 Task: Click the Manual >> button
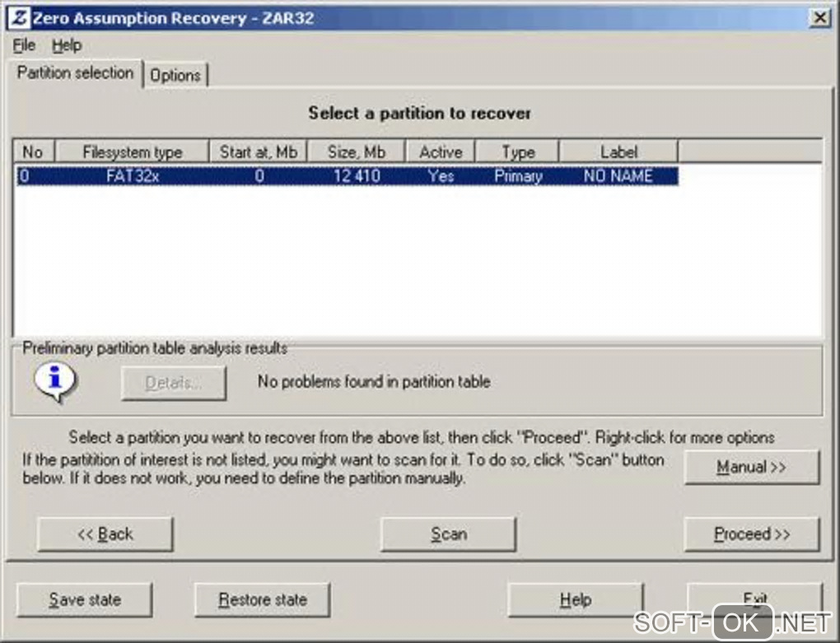(x=752, y=468)
